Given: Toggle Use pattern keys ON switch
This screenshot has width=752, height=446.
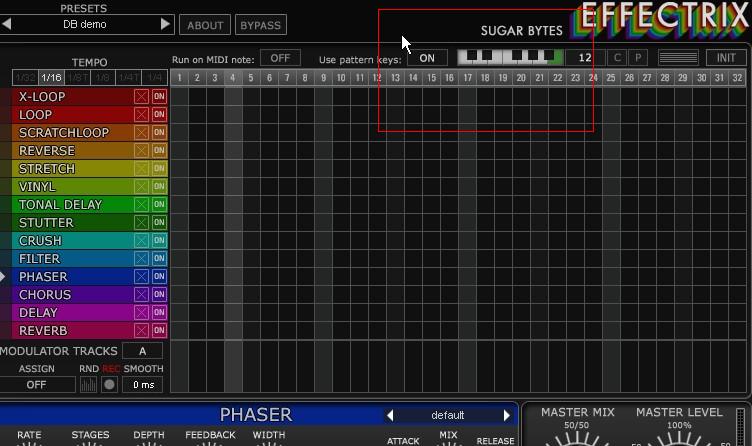Looking at the screenshot, I should 427,58.
